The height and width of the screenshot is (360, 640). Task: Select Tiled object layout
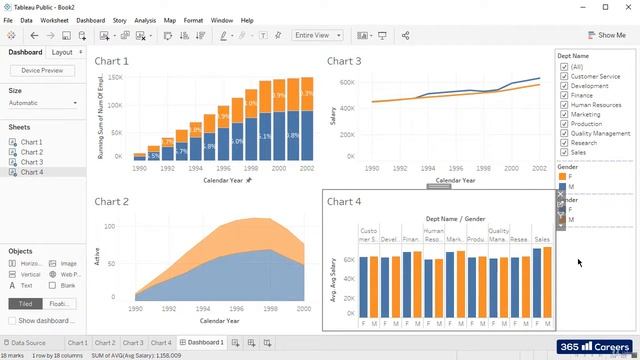[25, 304]
